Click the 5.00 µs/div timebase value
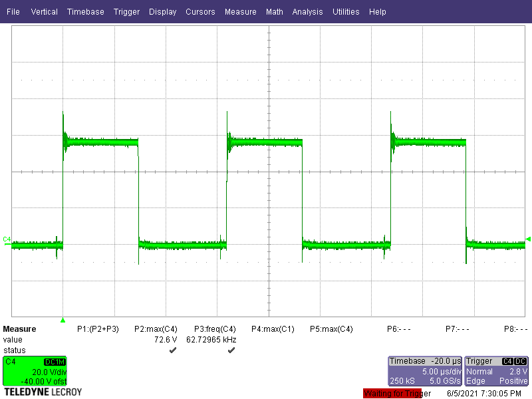The width and height of the screenshot is (532, 399). click(x=442, y=372)
